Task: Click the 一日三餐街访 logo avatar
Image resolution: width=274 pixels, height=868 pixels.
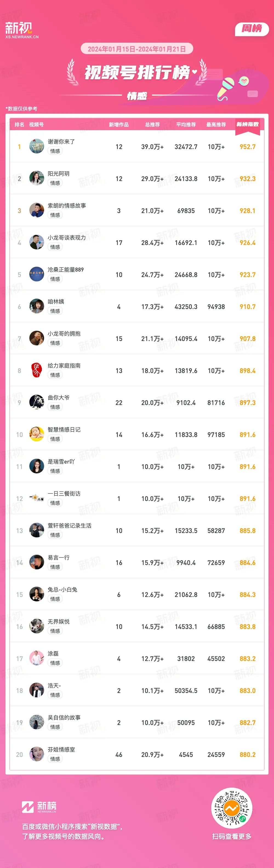Action: [x=37, y=498]
